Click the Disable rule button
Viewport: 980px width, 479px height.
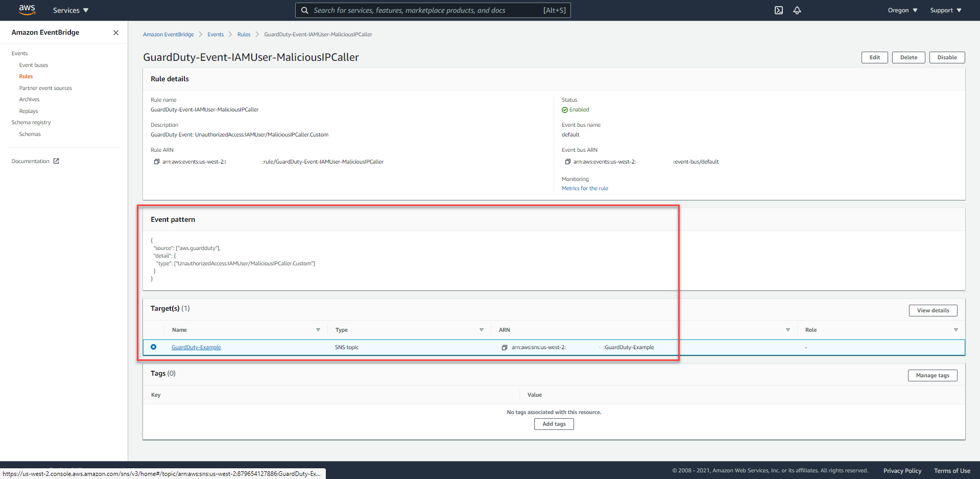tap(947, 57)
